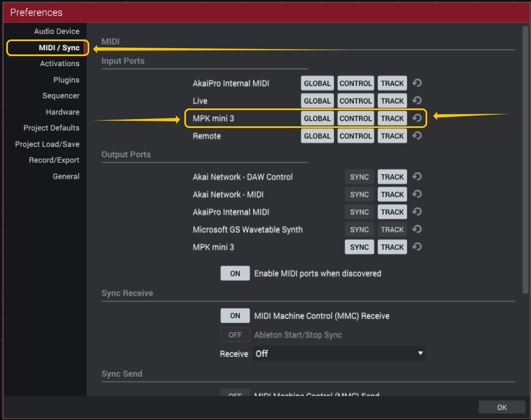The height and width of the screenshot is (420, 531).
Task: Toggle GLOBAL for MPK mini 3 input
Action: 317,118
